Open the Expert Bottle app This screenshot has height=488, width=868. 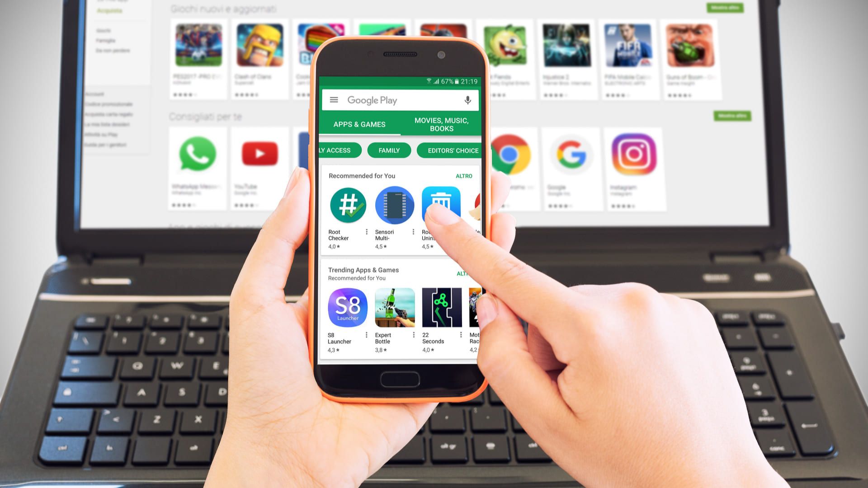point(393,307)
